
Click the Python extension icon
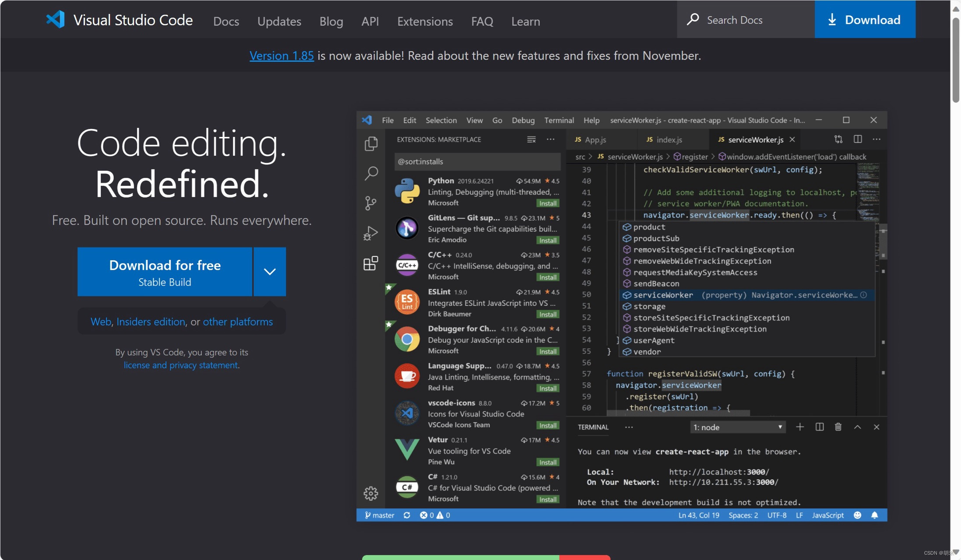[407, 191]
